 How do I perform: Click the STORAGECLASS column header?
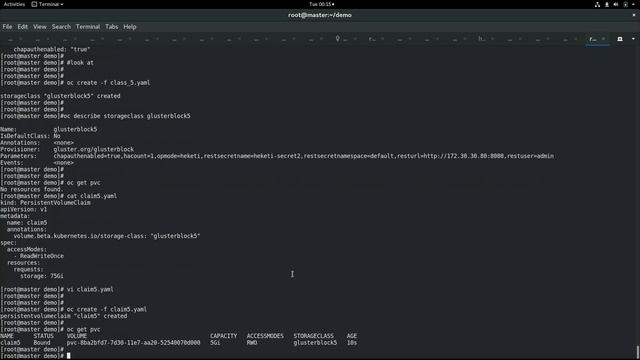coord(313,336)
